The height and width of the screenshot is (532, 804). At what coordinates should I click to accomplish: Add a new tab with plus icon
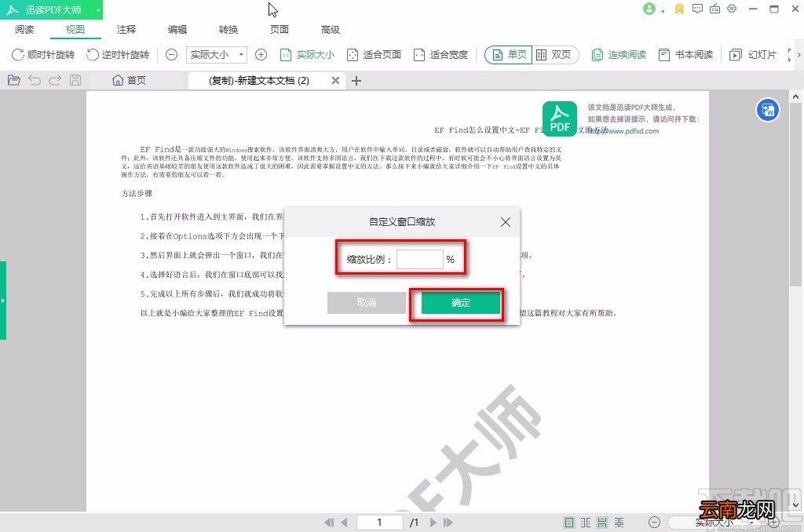point(356,81)
